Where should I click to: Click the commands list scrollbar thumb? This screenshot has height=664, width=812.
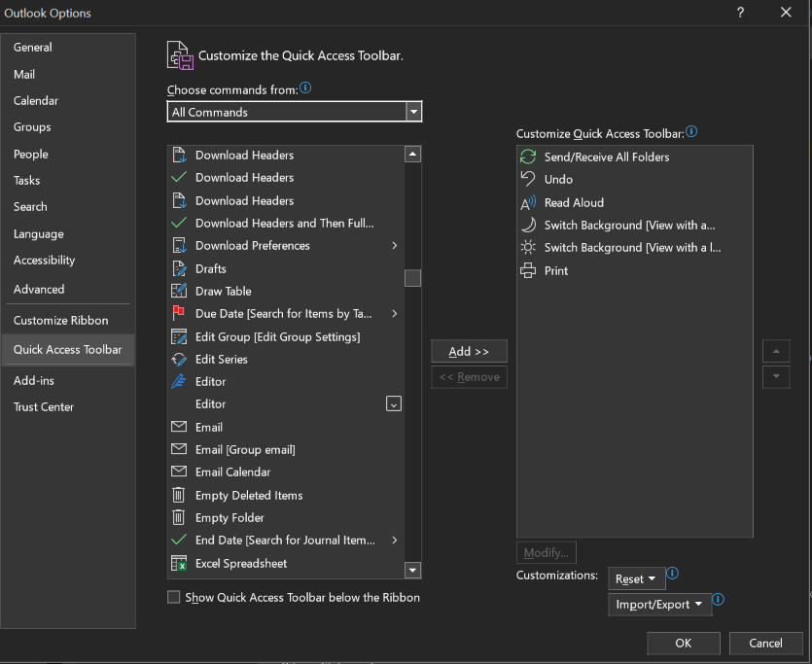click(412, 277)
